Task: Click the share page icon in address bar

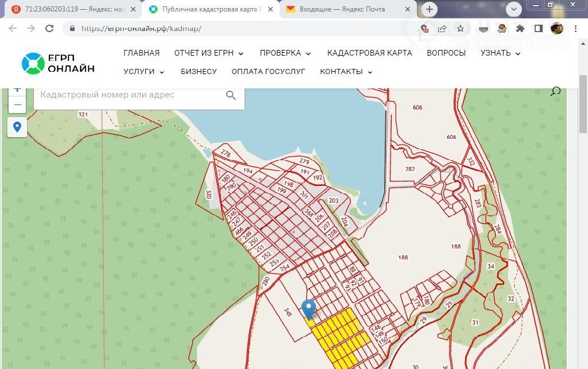Action: point(442,29)
